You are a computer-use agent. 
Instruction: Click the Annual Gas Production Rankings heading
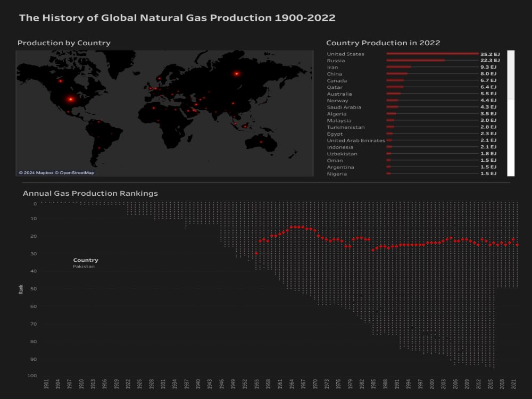(90, 194)
